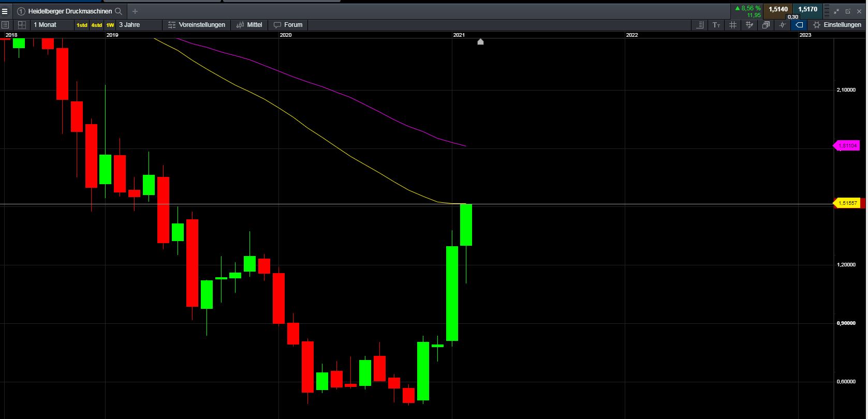The image size is (868, 419).
Task: Click the search magnifier next to Heidelberger Druckmaschinen
Action: 119,11
